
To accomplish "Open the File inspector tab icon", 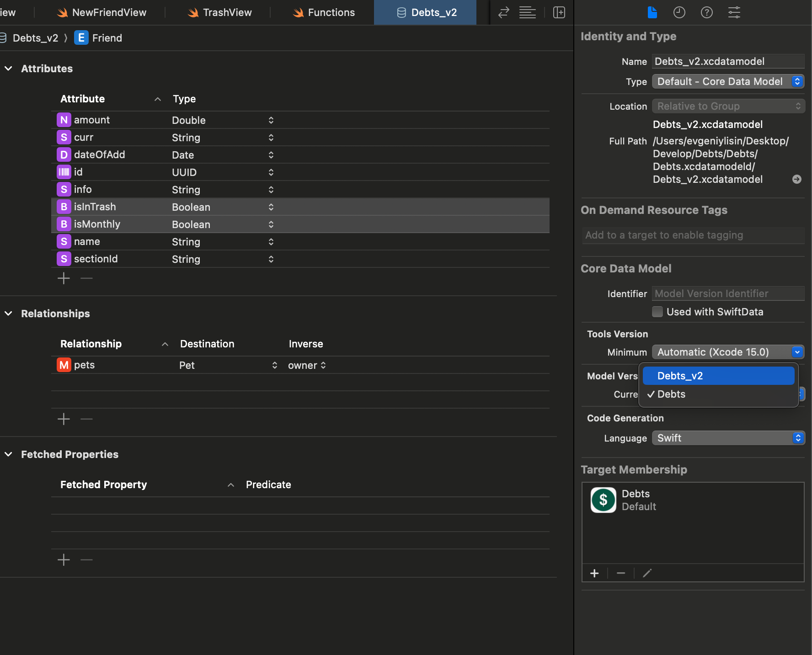I will coord(652,12).
